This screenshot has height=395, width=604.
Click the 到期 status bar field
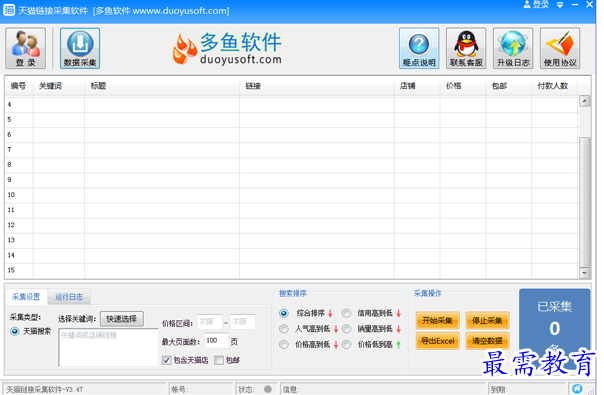click(x=526, y=389)
